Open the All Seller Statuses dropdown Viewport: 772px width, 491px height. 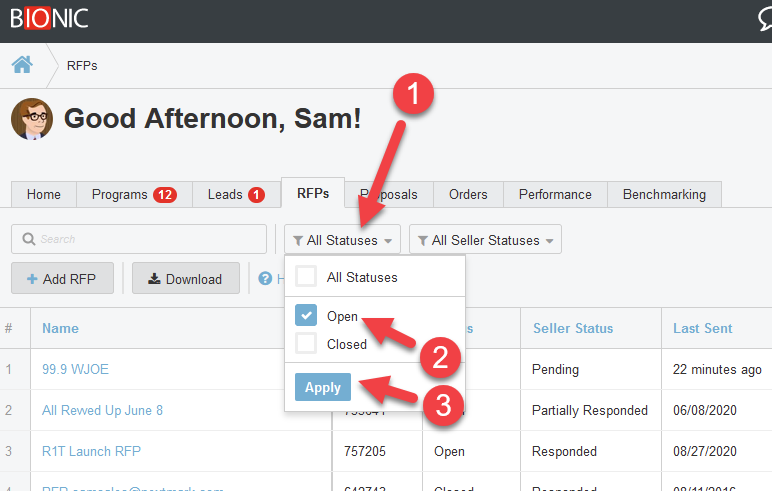[485, 240]
